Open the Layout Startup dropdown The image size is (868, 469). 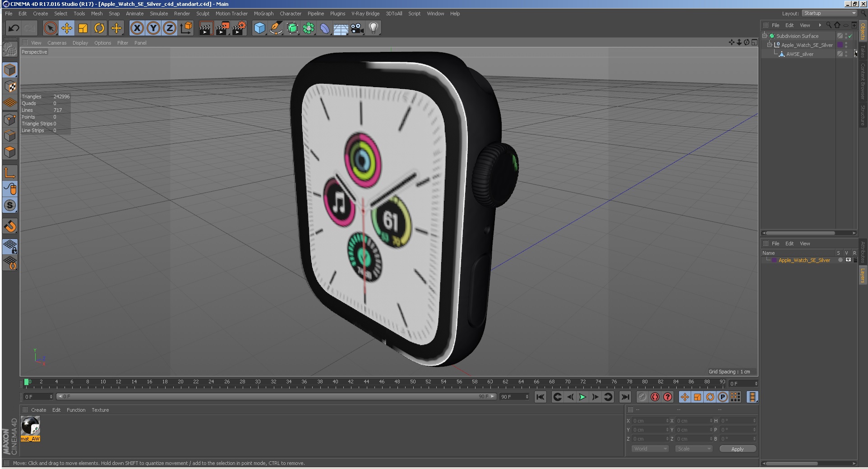coord(830,14)
